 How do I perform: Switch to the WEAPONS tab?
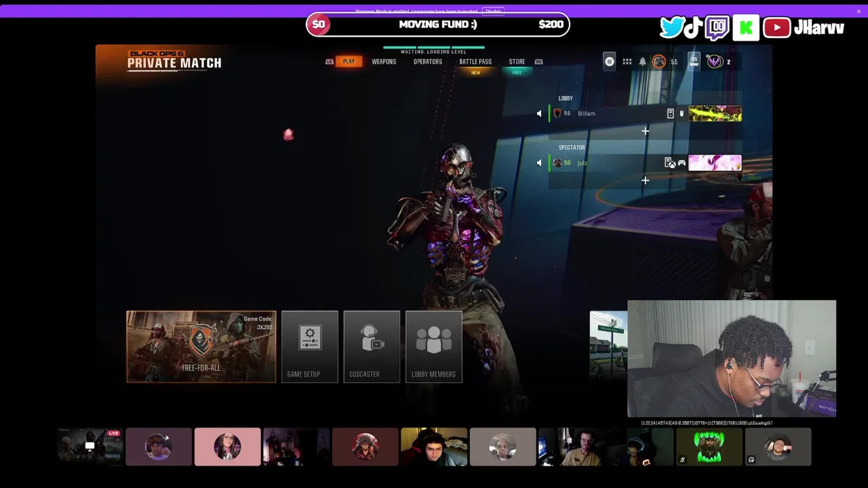point(384,62)
